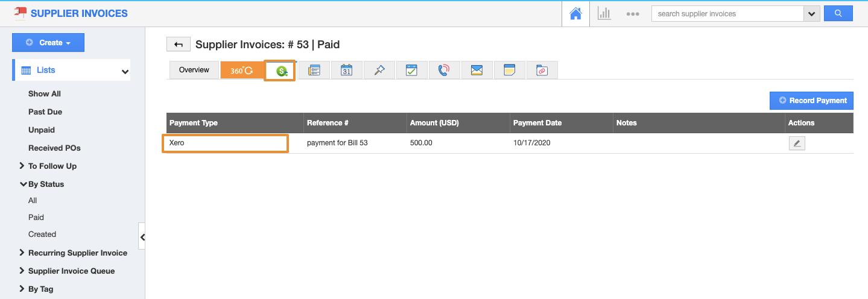Screen dimensions: 868x299
Task: Click the Record Payment button
Action: pos(811,101)
